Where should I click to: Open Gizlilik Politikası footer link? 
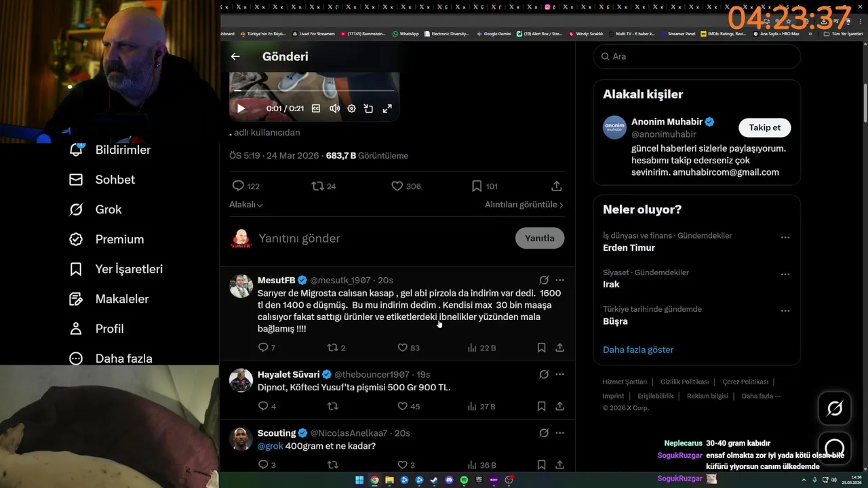[x=684, y=382]
